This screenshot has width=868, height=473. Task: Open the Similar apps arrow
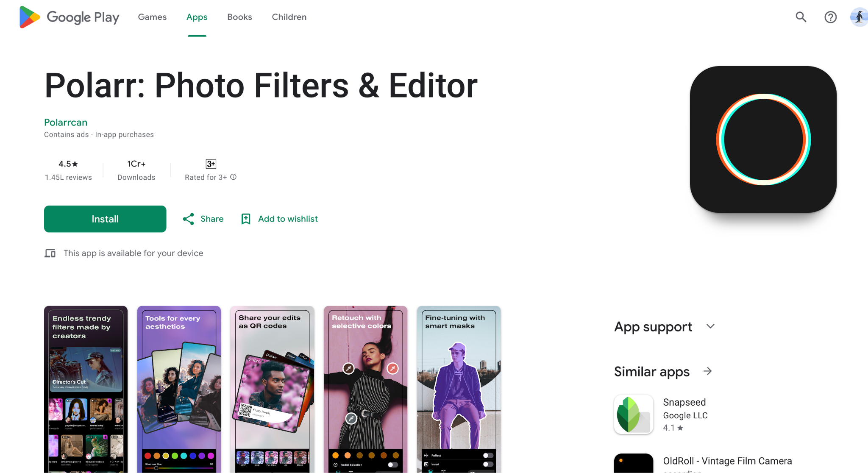pos(708,371)
